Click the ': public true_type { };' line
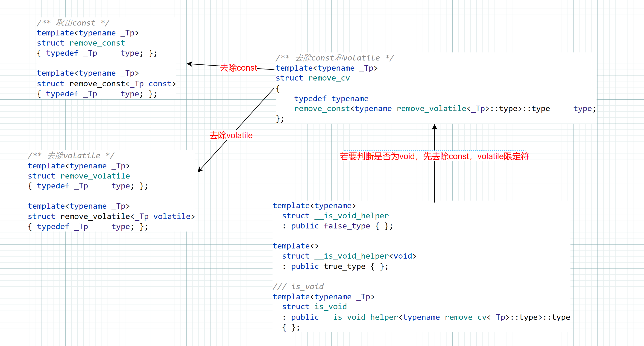Viewport: 644px width, 346px height. point(335,266)
